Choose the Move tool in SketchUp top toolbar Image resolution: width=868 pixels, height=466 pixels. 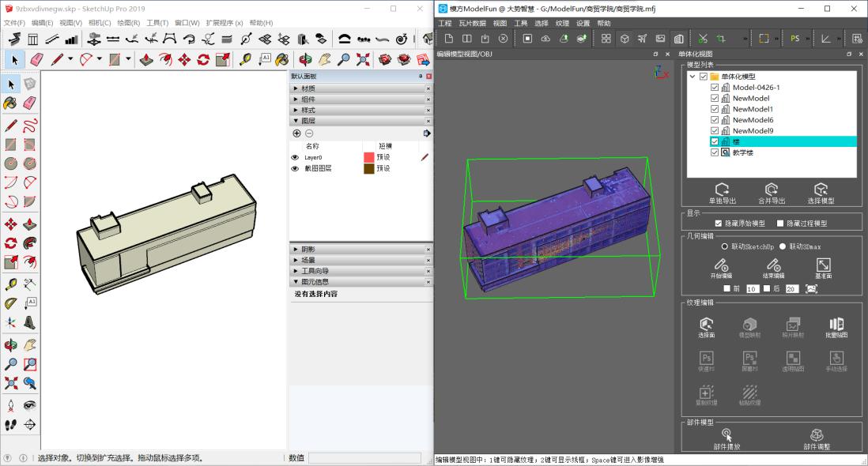184,59
